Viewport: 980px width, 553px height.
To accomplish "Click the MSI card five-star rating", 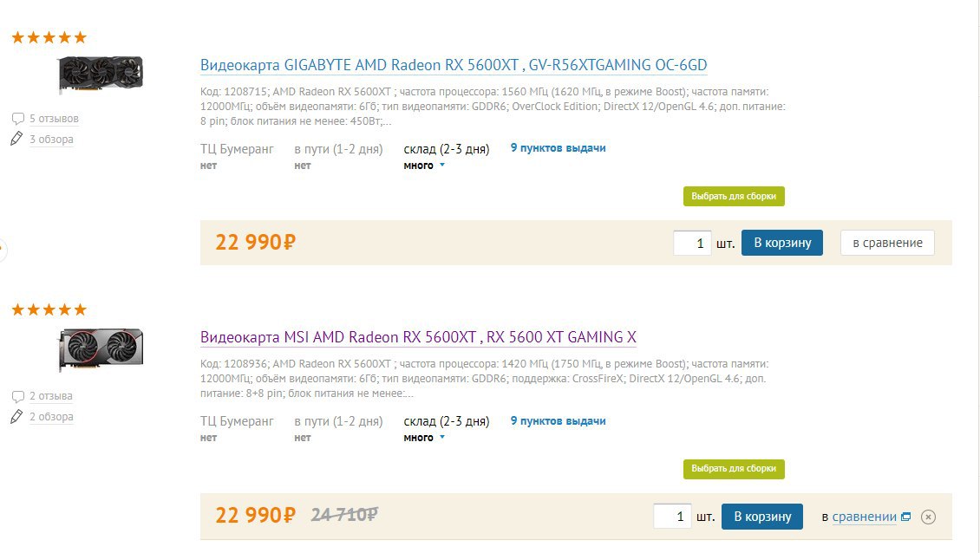I will pos(49,309).
